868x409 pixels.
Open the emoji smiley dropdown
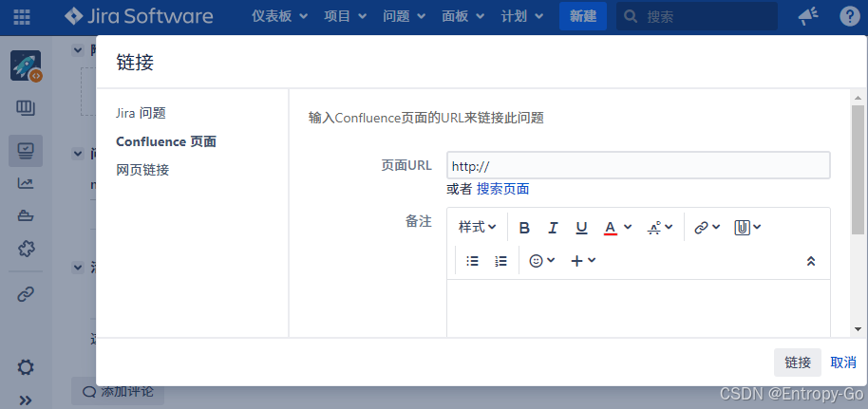542,261
